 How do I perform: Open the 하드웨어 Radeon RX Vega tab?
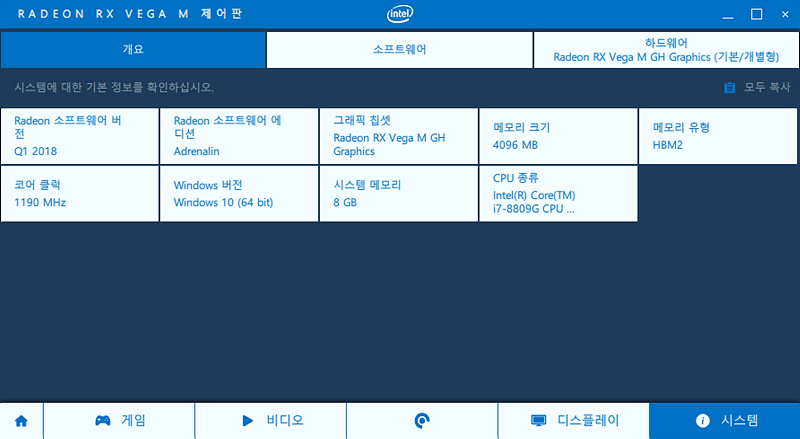[x=666, y=50]
